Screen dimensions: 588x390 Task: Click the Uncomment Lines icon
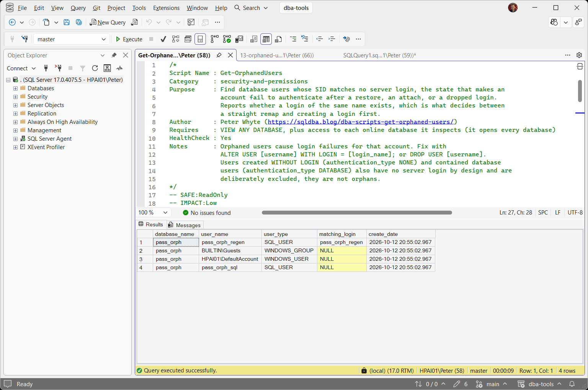coord(305,39)
